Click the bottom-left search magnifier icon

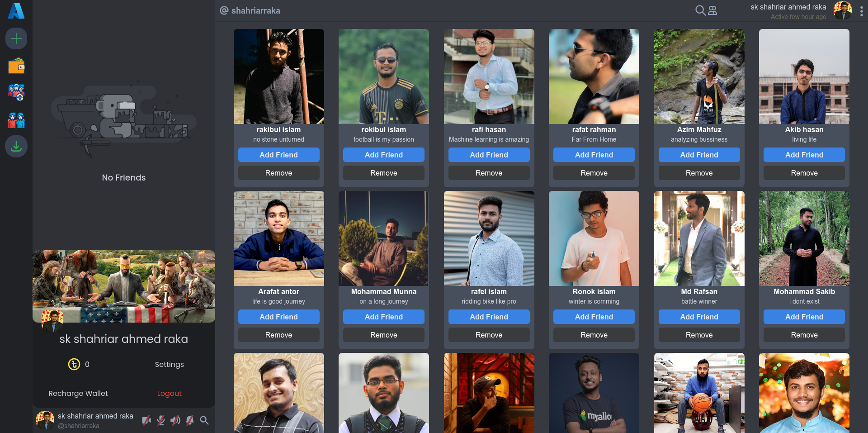[x=204, y=420]
